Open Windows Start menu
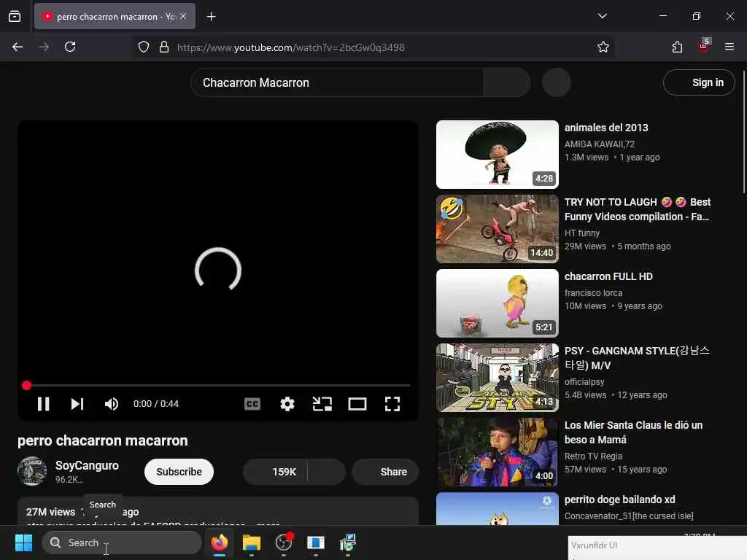Image resolution: width=747 pixels, height=560 pixels. tap(23, 542)
